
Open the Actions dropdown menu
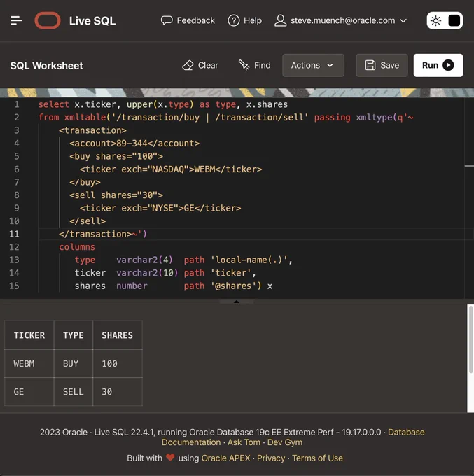(313, 65)
